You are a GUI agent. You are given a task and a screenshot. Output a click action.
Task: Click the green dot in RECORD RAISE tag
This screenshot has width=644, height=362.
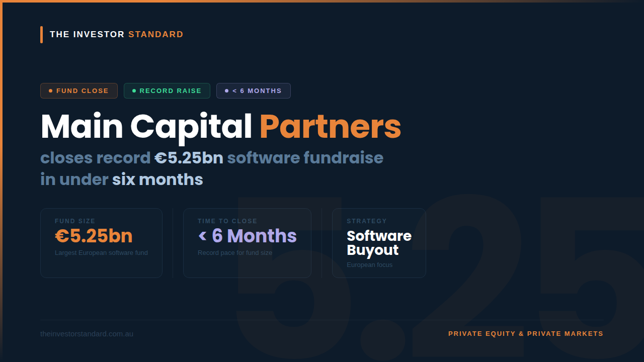tap(134, 91)
